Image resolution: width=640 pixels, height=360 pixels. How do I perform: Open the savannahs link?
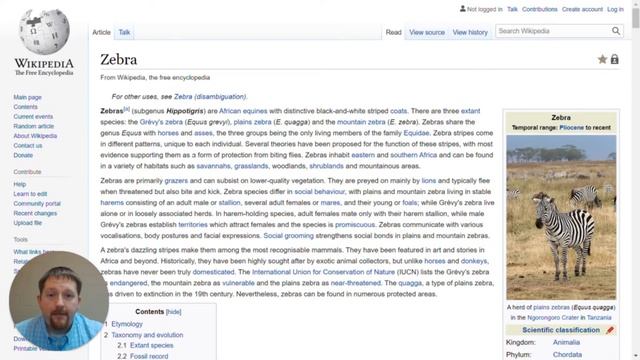tap(213, 166)
